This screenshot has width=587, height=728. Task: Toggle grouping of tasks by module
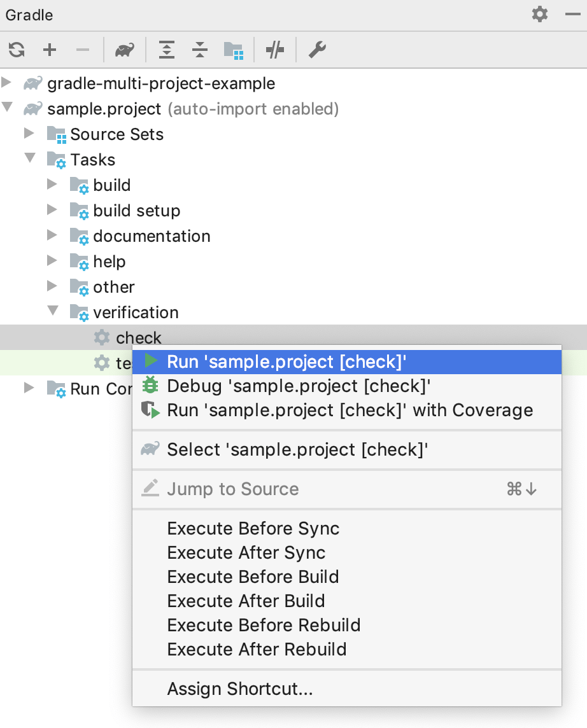coord(234,50)
